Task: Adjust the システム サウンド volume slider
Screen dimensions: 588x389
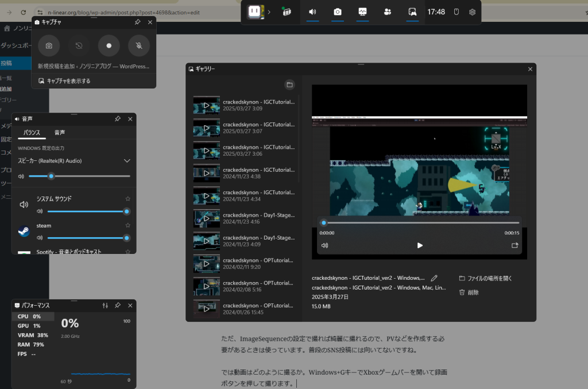Action: pos(88,211)
